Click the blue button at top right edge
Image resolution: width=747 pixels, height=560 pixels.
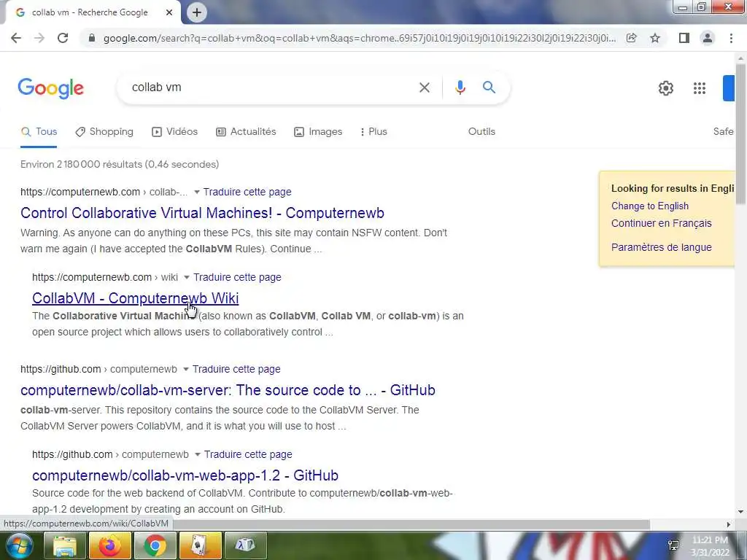(729, 88)
